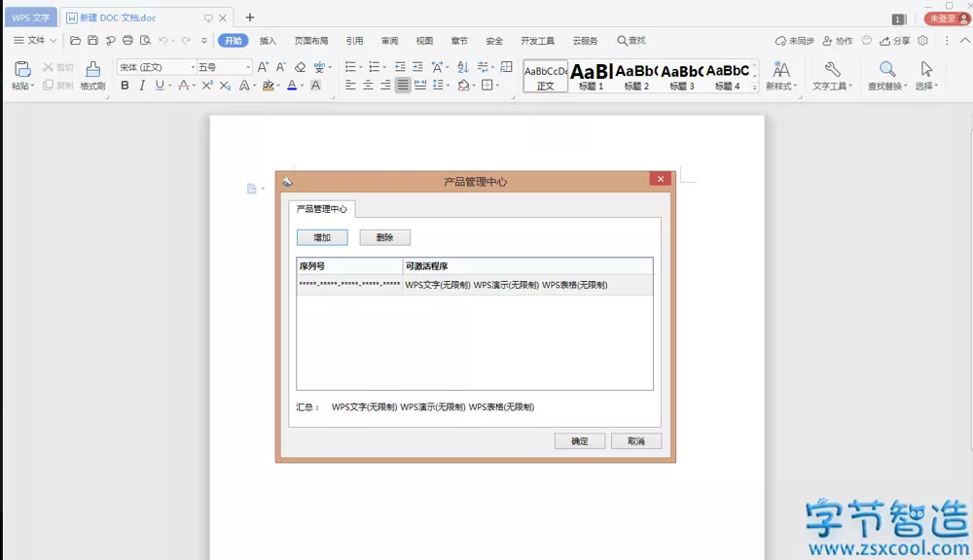Collapse the ribbon with the top-right chevron
The width and height of the screenshot is (973, 560).
tap(965, 40)
